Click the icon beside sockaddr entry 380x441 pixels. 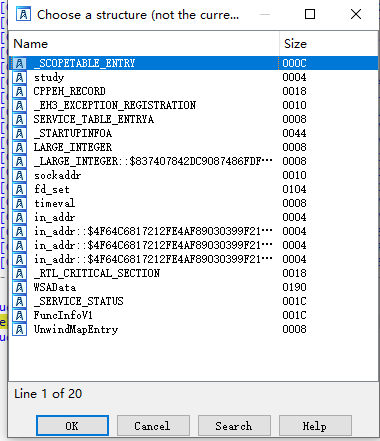(19, 175)
